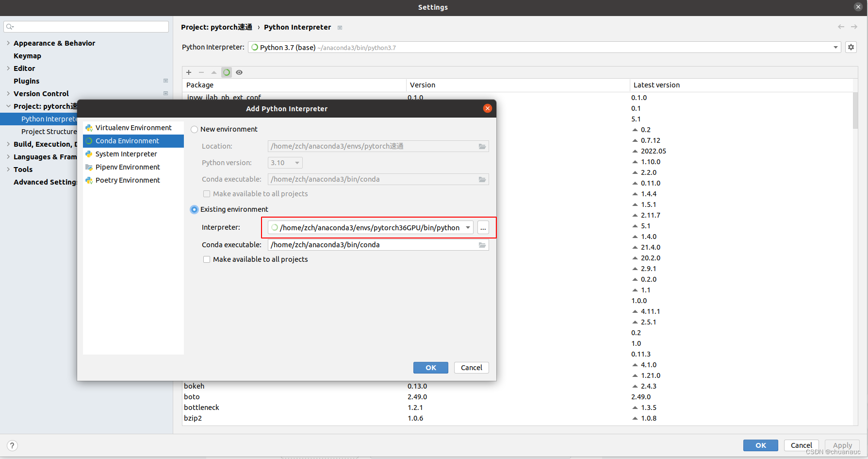
Task: Close the Settings window
Action: [858, 7]
